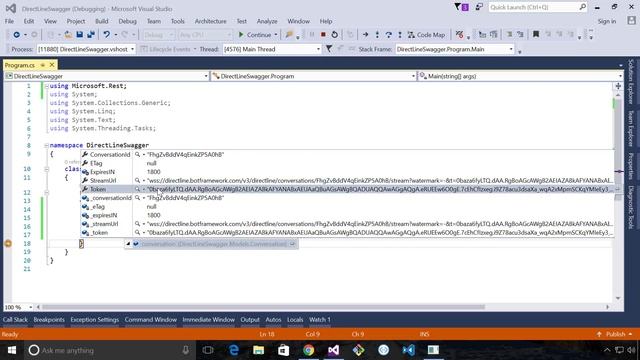Open visualizer magnifier for the ConversationId value
Image resolution: width=640 pixels, height=360 pixels.
click(x=138, y=154)
